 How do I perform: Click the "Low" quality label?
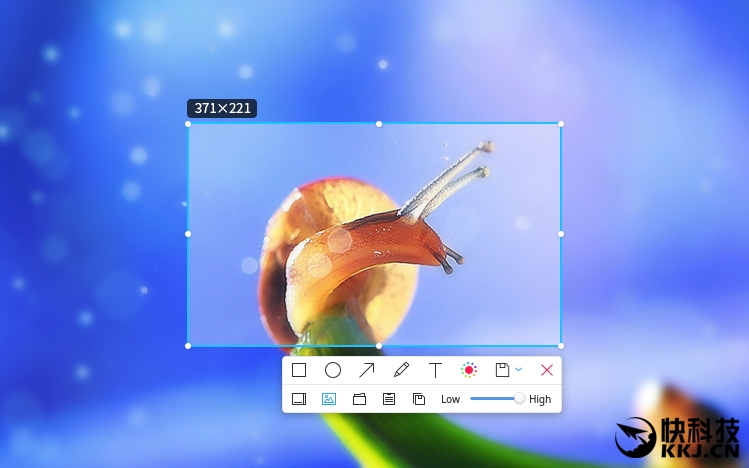click(x=450, y=399)
